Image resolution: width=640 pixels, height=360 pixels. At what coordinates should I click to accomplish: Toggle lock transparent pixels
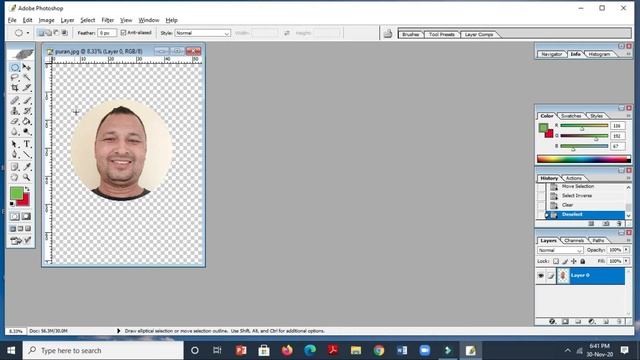point(556,261)
